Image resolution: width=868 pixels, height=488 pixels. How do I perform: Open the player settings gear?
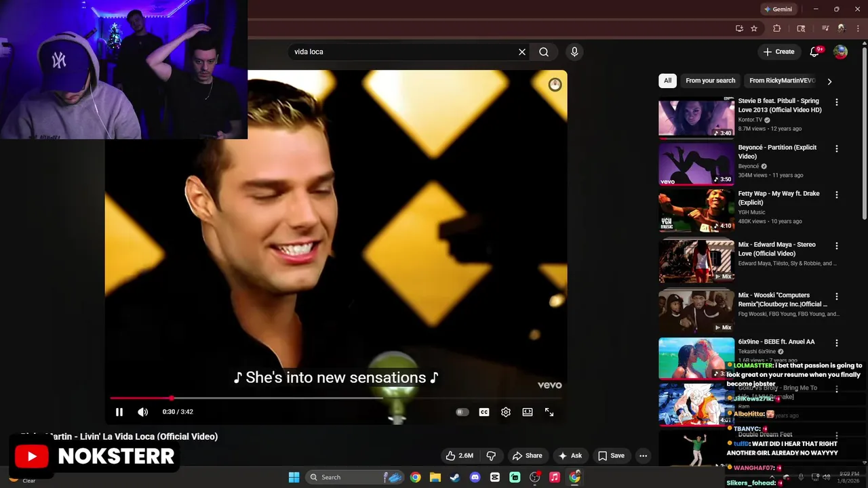click(506, 412)
